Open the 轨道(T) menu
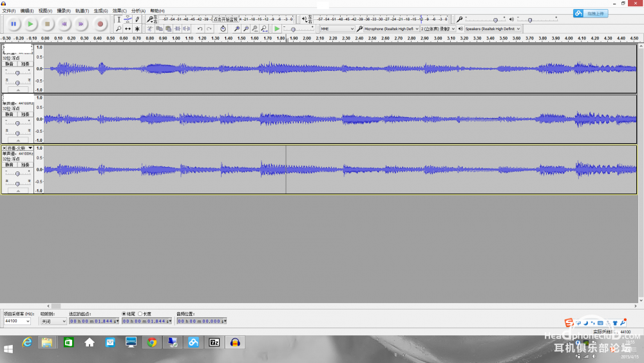Viewport: 644px width, 363px height. tap(82, 11)
